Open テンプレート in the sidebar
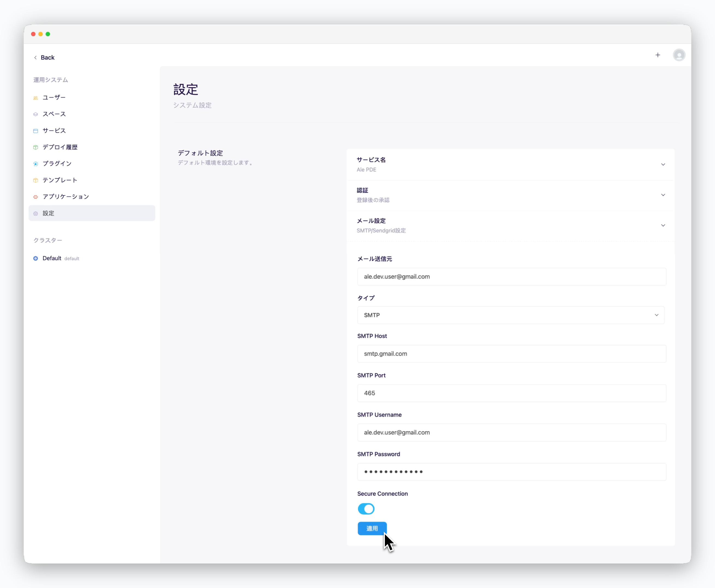The height and width of the screenshot is (588, 715). coord(92,180)
